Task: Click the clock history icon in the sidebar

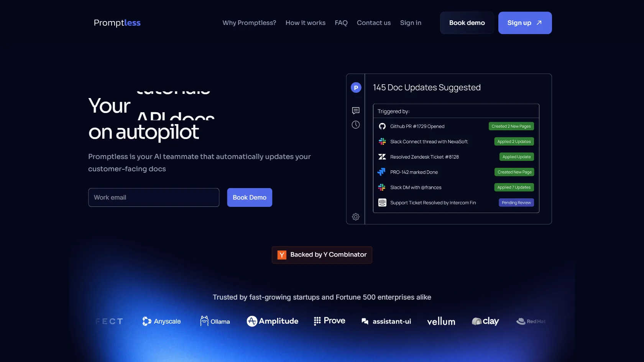Action: 355,125
